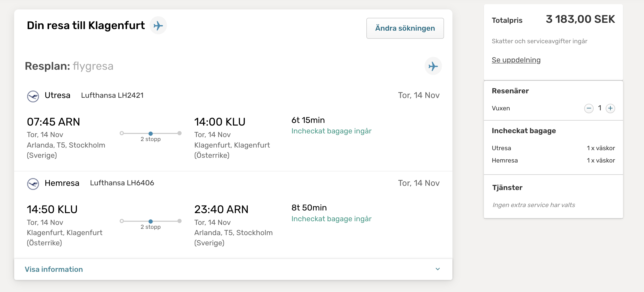Expand the Visa information chevron

pos(437,269)
